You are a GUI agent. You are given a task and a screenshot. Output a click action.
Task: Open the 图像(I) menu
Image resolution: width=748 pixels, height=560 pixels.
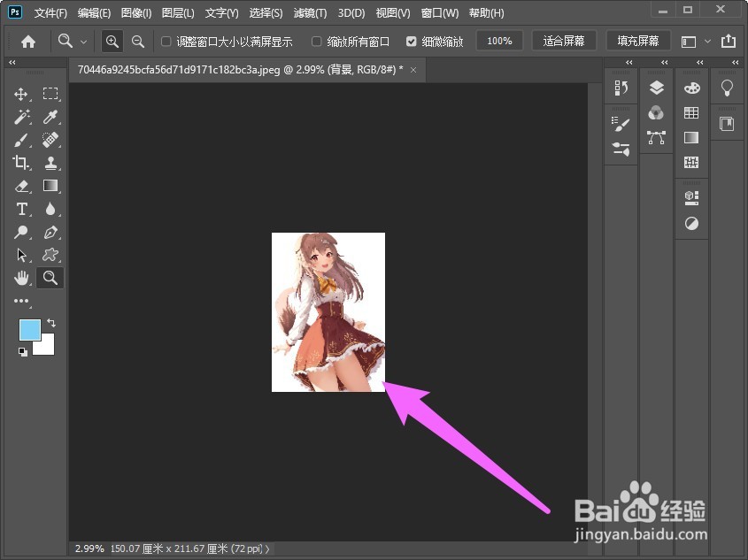[136, 13]
